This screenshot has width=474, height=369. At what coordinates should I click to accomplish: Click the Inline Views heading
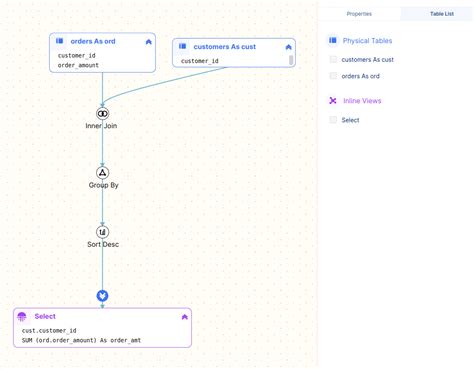tap(362, 101)
